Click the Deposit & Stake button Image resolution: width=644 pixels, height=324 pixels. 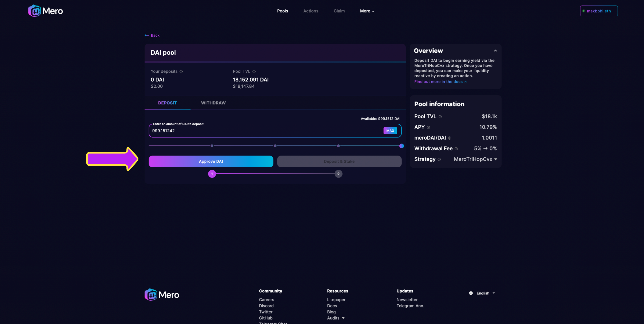coord(339,161)
